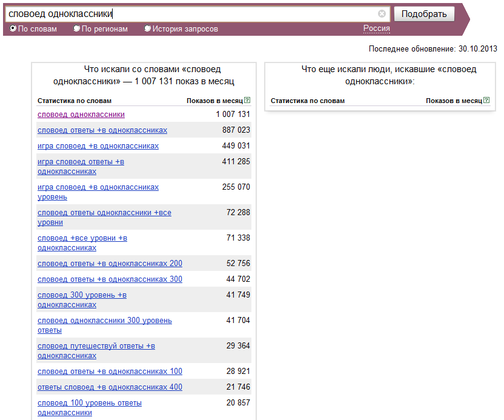This screenshot has height=420, width=504.
Task: Open link 'игра словоед ответы +в одноклассниках'
Action: pos(81,167)
